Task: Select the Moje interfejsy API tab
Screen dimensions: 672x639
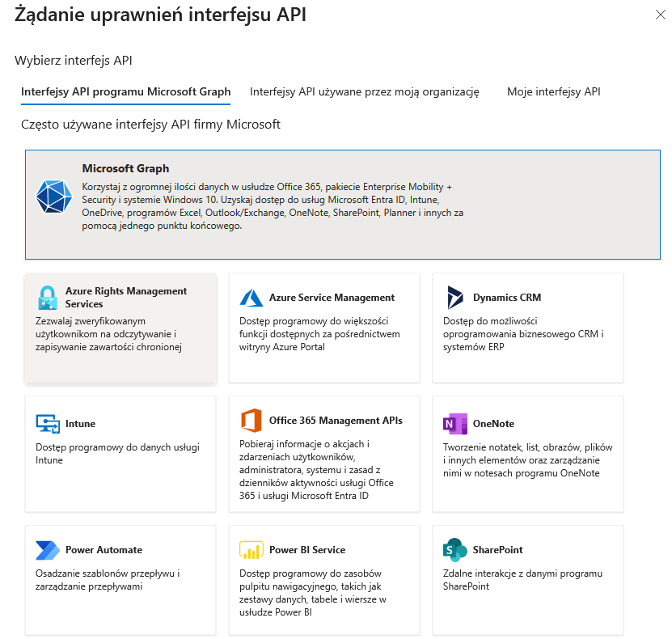Action: [x=554, y=92]
